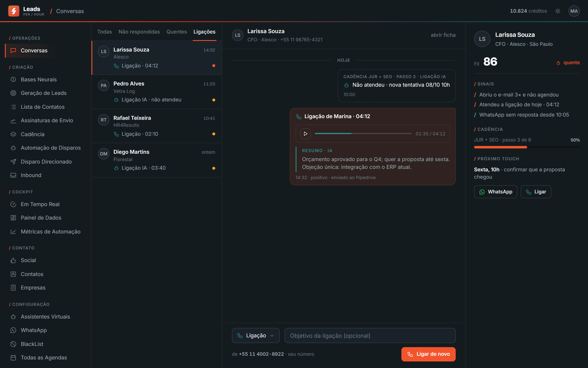Focus the Objetivo da ligação input field

tap(370, 335)
